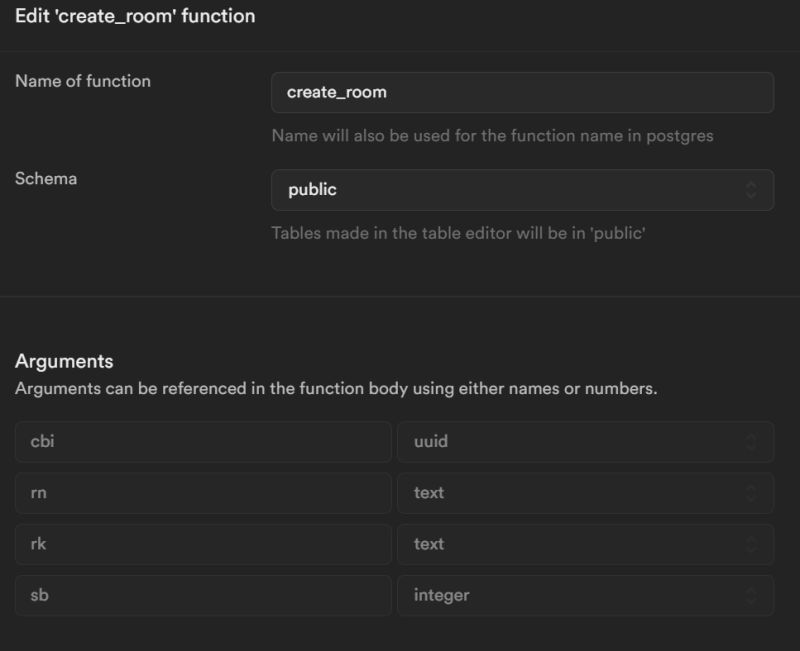Click the 'Edit create_room function' dialog title
Screen dimensions: 800x651
pos(134,16)
